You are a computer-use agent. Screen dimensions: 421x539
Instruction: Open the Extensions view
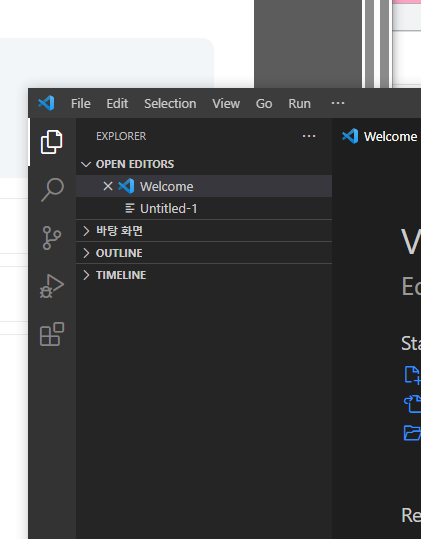point(52,334)
